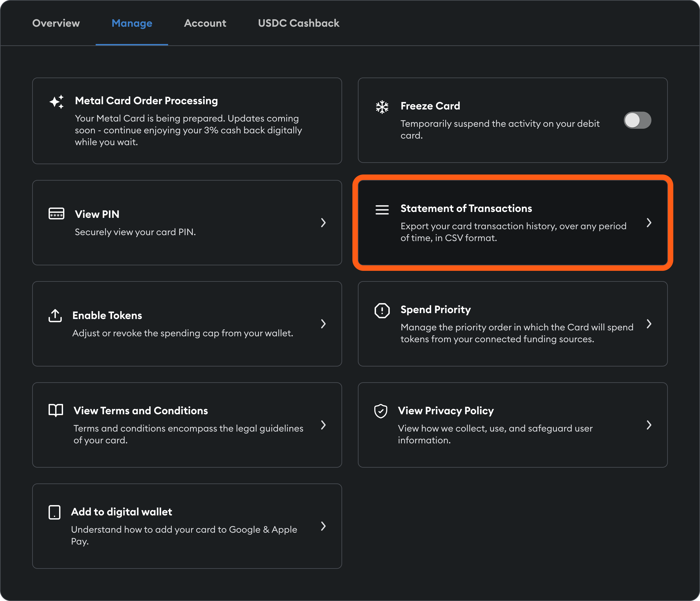Open the View PIN title

(97, 214)
